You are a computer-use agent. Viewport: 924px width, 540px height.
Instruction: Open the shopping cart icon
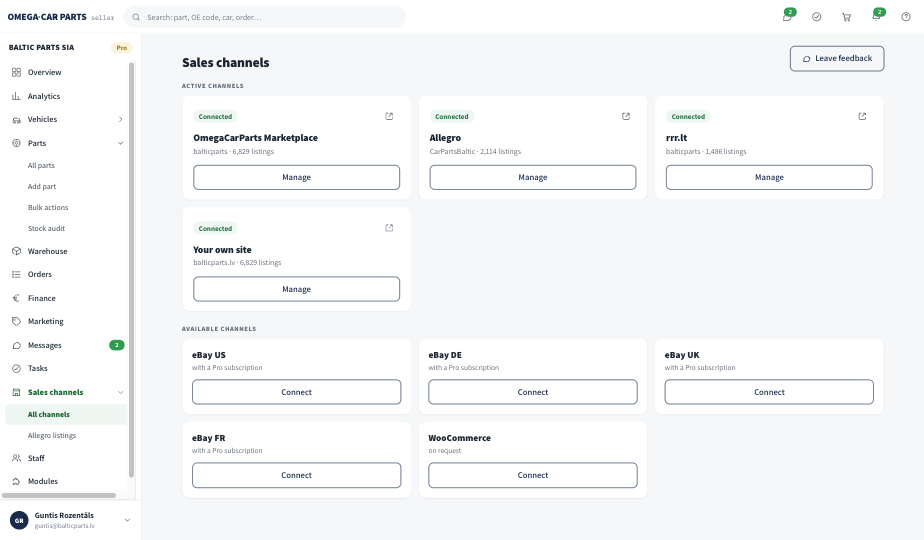tap(846, 17)
